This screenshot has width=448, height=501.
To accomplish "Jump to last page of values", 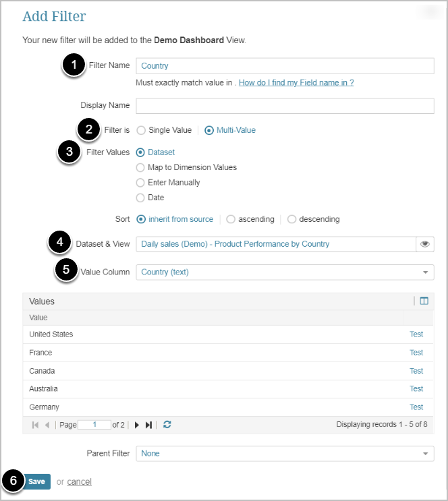I will 149,425.
